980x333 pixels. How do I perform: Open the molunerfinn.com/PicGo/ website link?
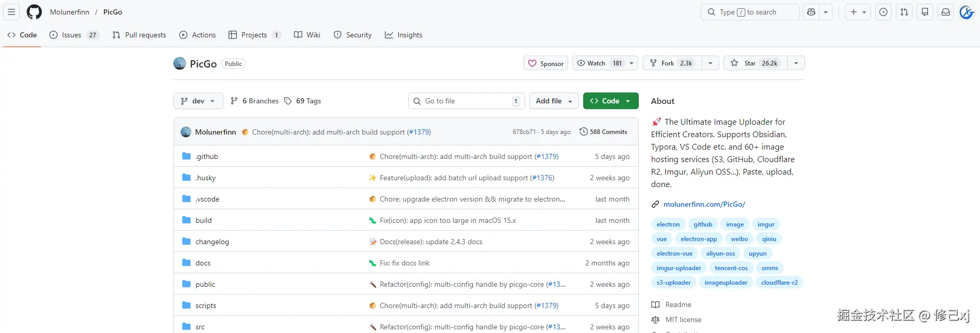[x=704, y=204]
